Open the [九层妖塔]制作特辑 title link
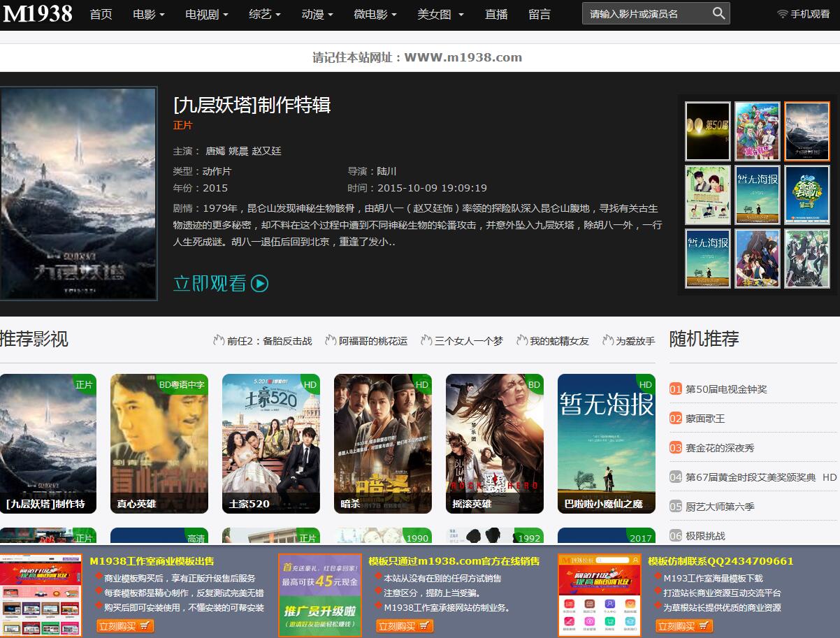The width and height of the screenshot is (840, 638). (x=252, y=105)
